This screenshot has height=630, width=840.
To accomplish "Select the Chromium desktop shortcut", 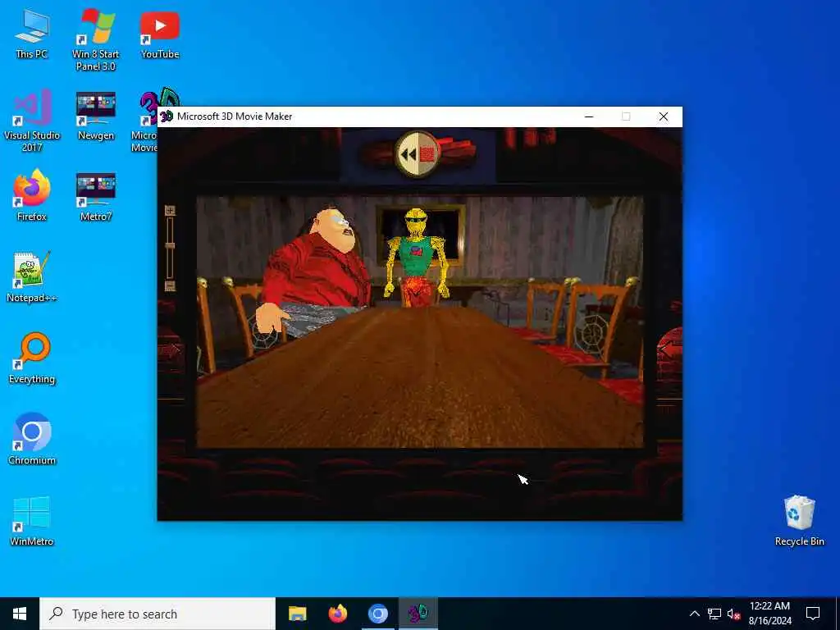I will (32, 440).
